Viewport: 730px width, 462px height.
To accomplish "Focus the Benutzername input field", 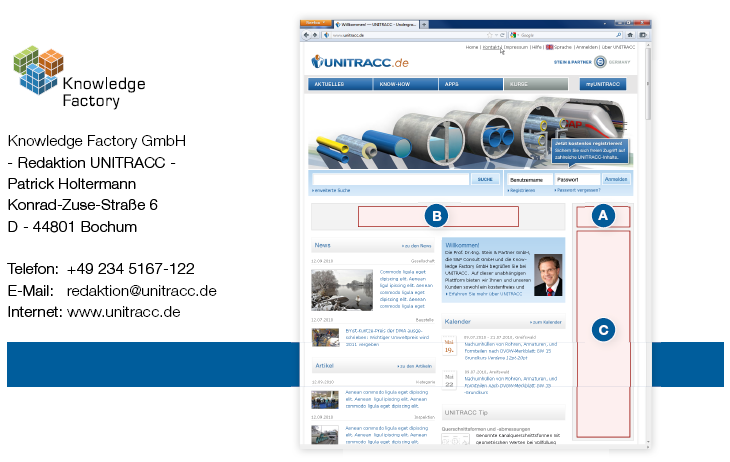I will pos(529,179).
